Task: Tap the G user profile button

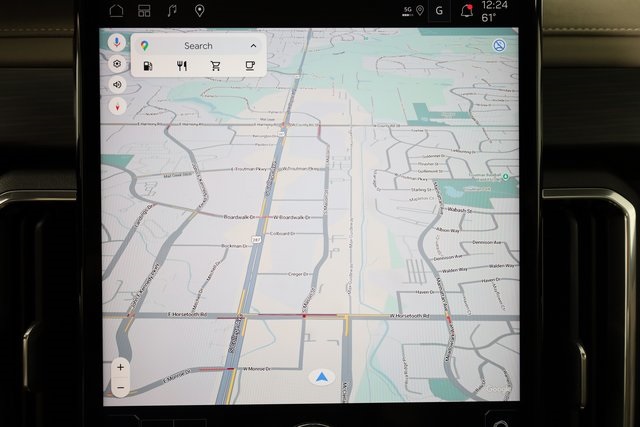Action: 439,11
